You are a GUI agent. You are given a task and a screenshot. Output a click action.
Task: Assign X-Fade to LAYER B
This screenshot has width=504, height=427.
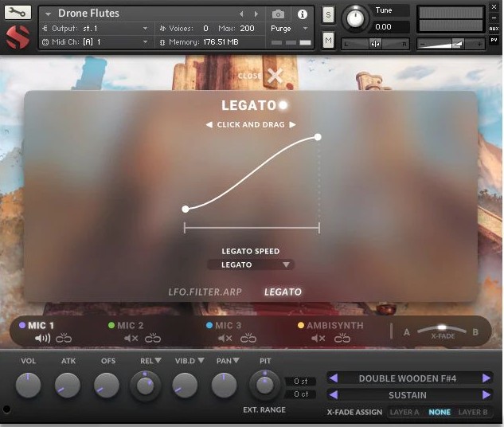[473, 412]
